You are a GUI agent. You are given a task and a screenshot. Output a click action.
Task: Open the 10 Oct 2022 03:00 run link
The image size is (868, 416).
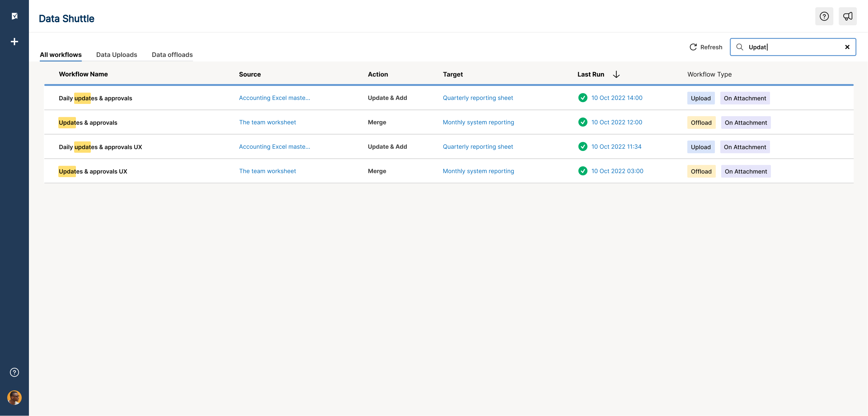[617, 171]
